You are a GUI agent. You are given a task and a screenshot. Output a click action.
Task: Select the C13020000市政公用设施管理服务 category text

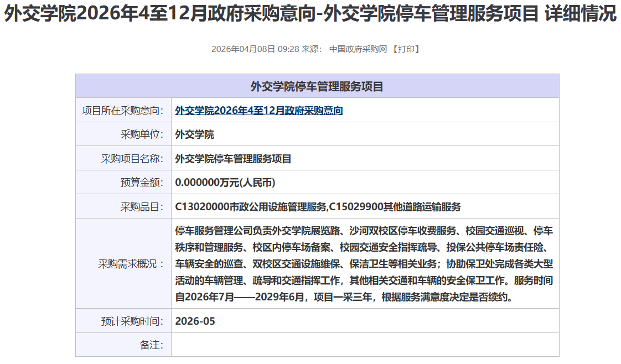(x=251, y=207)
